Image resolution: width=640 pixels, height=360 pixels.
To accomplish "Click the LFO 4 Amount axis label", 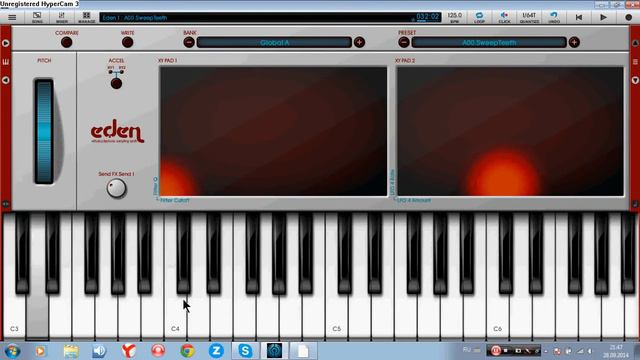I will tap(414, 200).
